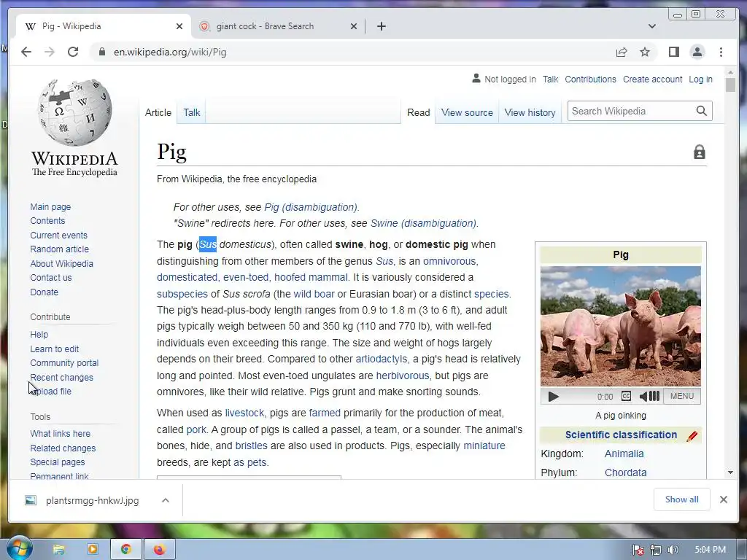Open the Talk tab next to Article
747x560 pixels.
tap(192, 112)
